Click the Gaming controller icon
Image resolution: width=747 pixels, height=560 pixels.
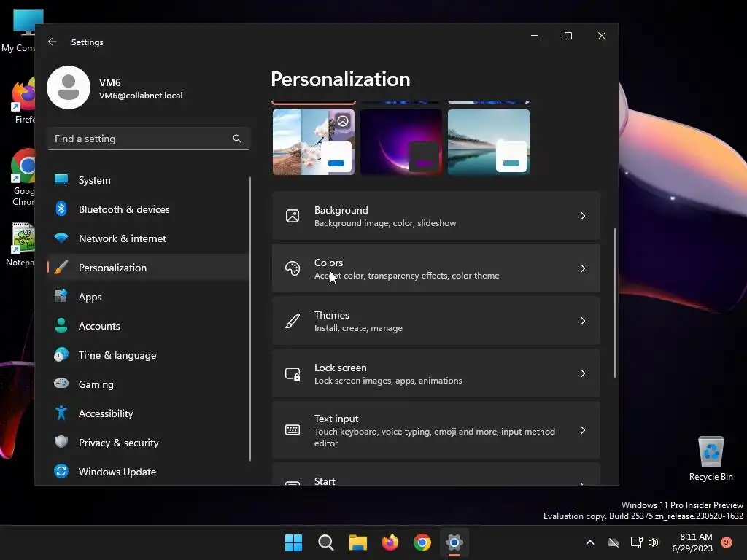click(61, 384)
